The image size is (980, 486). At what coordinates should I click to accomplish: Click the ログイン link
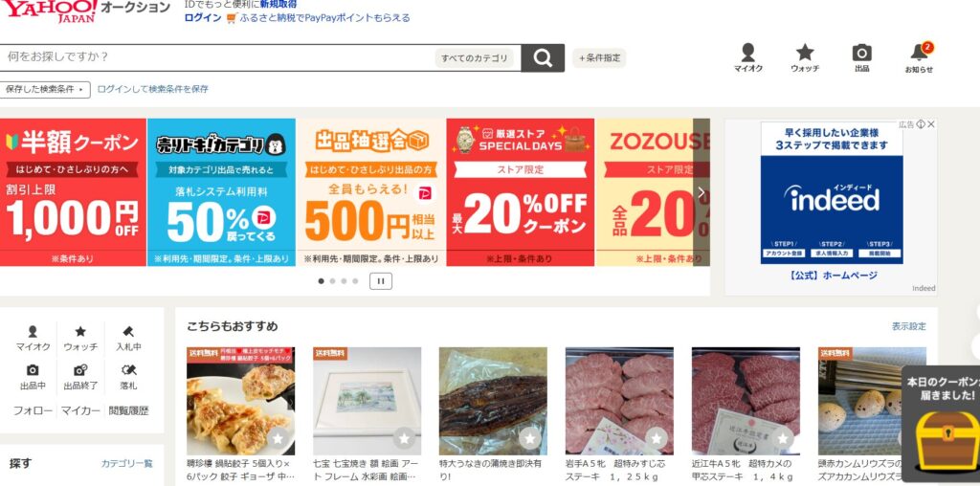click(203, 18)
